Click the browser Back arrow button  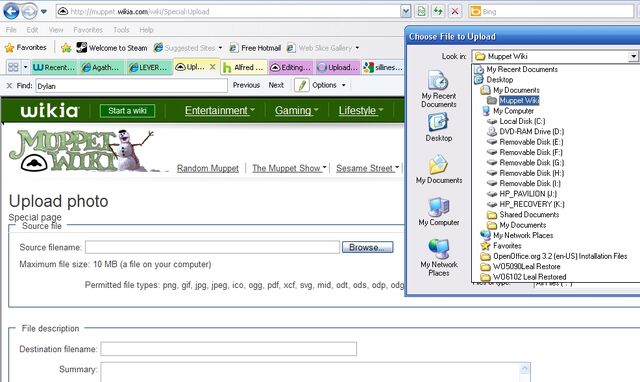point(11,11)
